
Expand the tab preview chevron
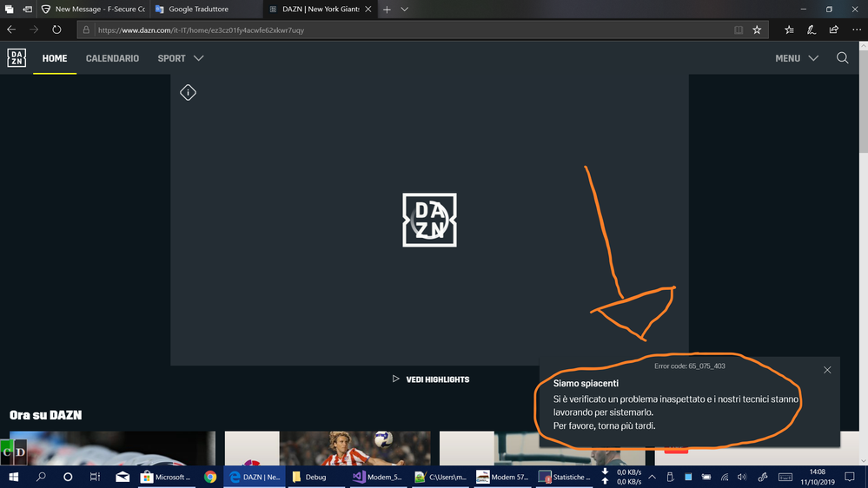(x=405, y=10)
